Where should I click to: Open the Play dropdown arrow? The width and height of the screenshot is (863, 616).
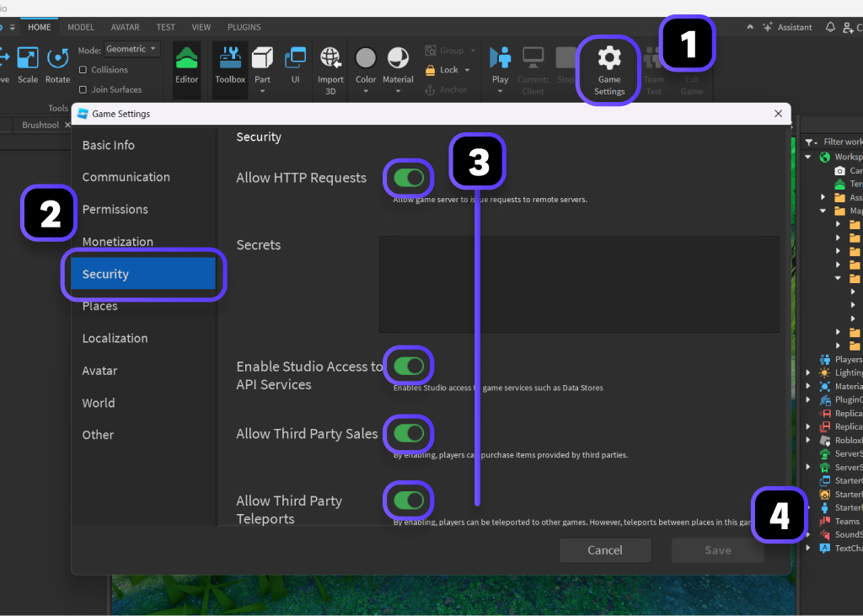[x=500, y=91]
